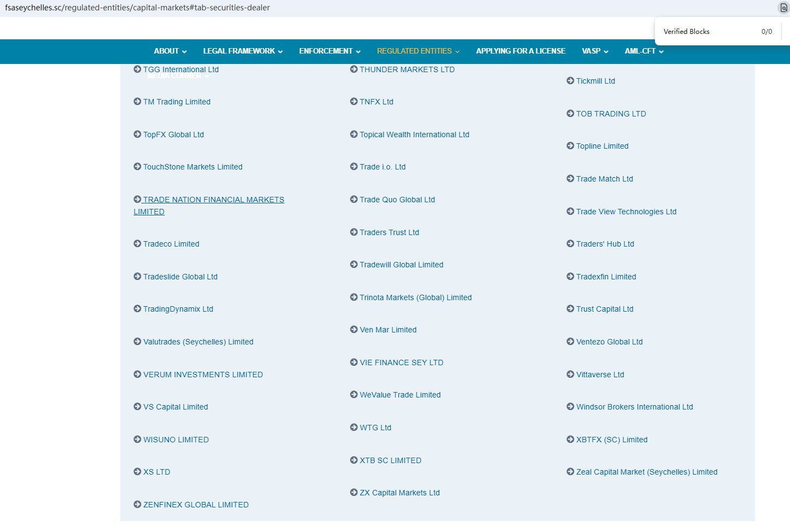Click the arrow icon beside Trade Match Ltd
The image size is (790, 532).
tap(570, 178)
